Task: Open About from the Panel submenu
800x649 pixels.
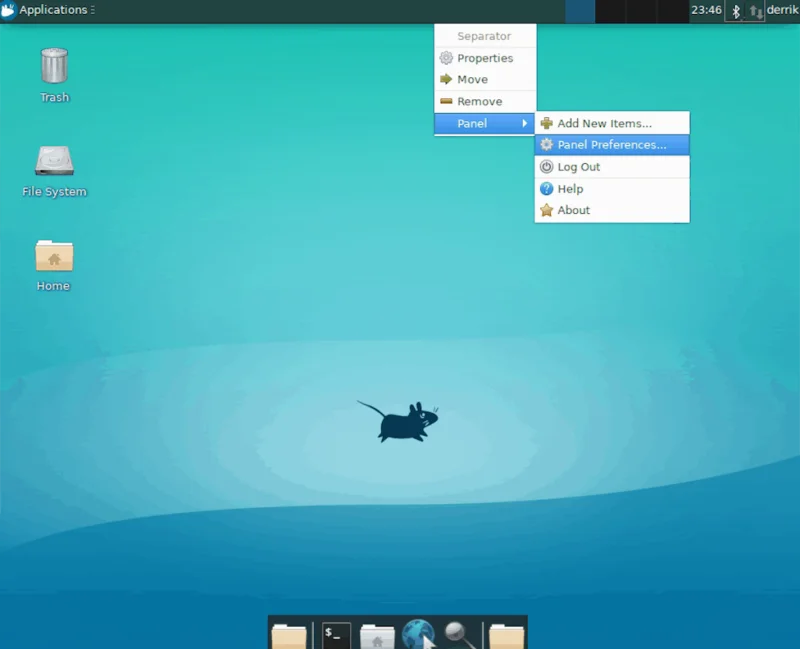Action: 612,210
